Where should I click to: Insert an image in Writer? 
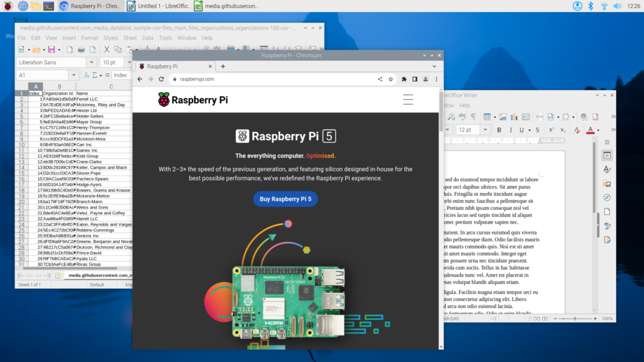[x=502, y=117]
